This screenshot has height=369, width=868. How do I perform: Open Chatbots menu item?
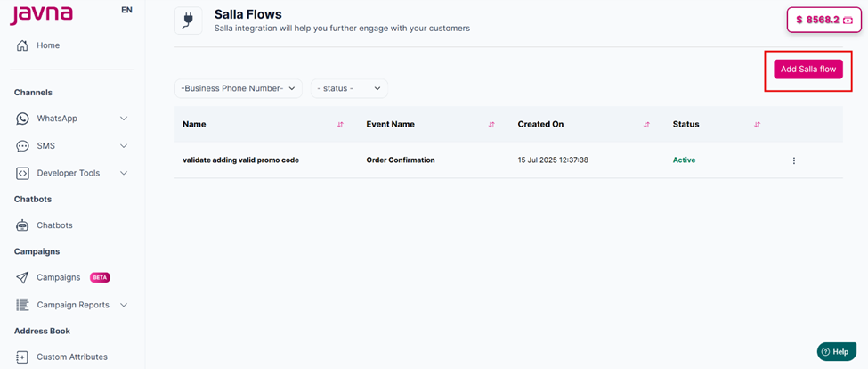pos(55,225)
